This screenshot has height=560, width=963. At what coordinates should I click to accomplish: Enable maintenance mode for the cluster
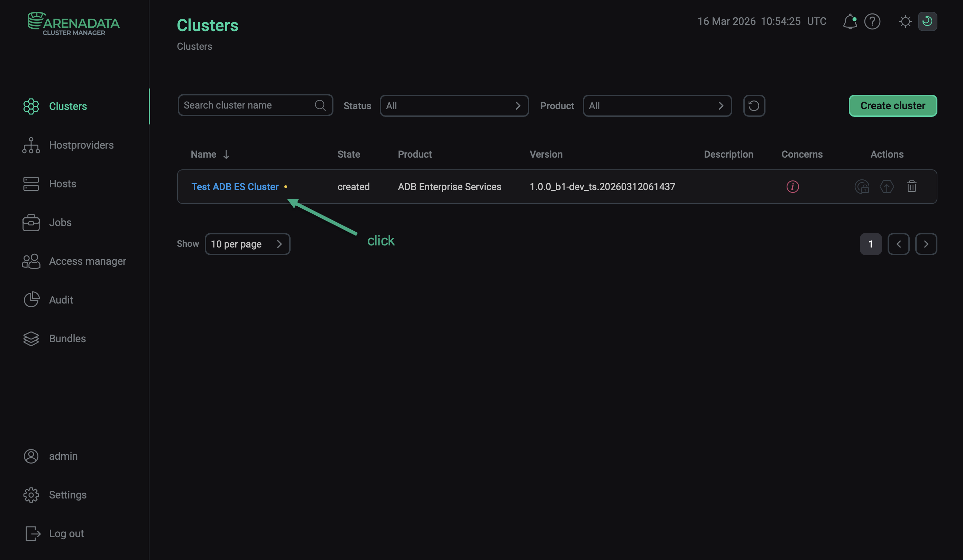862,187
